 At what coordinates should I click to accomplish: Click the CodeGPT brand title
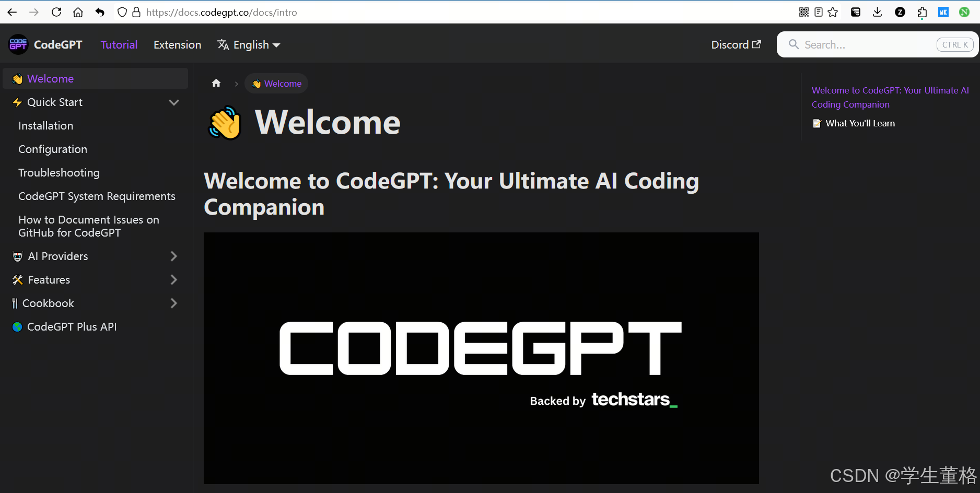click(58, 45)
